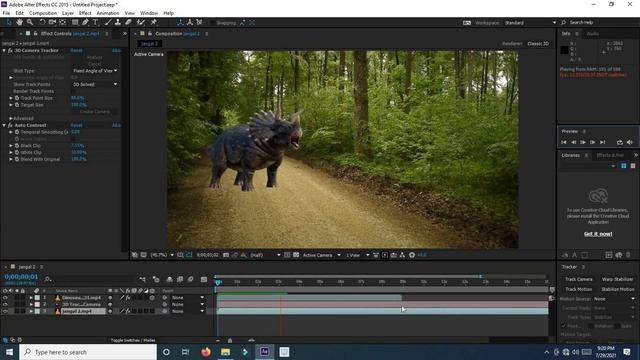640x360 pixels.
Task: Select the Pen tool
Action: pos(85,22)
